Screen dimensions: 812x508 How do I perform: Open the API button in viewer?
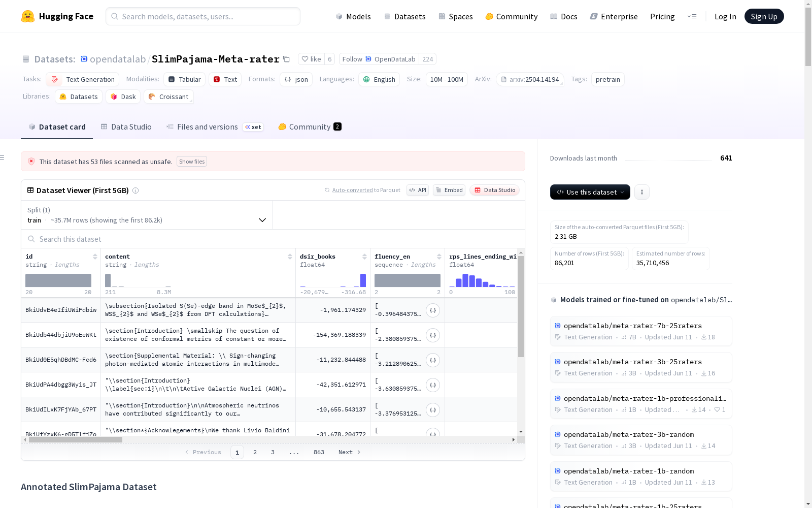tap(418, 190)
